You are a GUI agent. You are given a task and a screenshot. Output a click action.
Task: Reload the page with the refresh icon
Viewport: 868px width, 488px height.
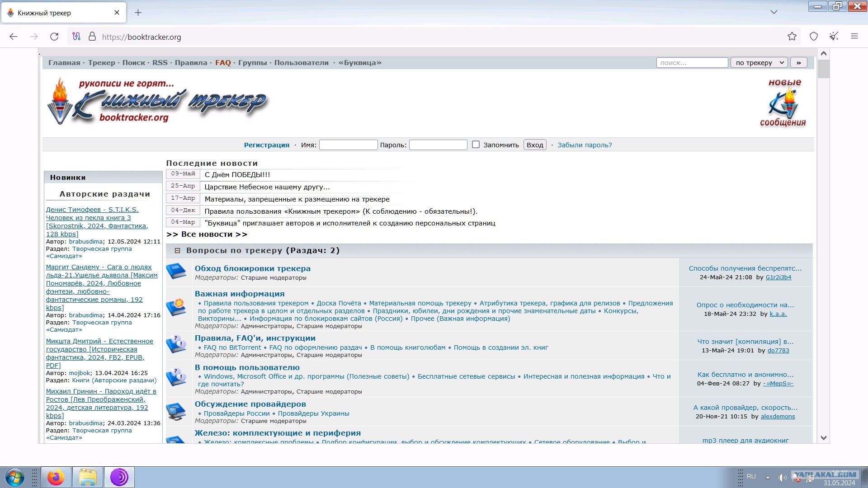tap(54, 37)
